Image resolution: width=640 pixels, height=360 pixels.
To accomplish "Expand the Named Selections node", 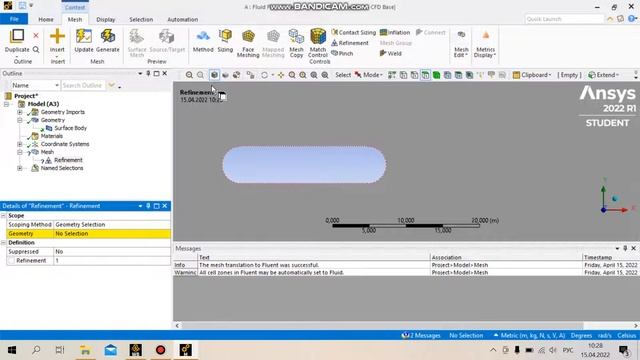I will pos(20,168).
